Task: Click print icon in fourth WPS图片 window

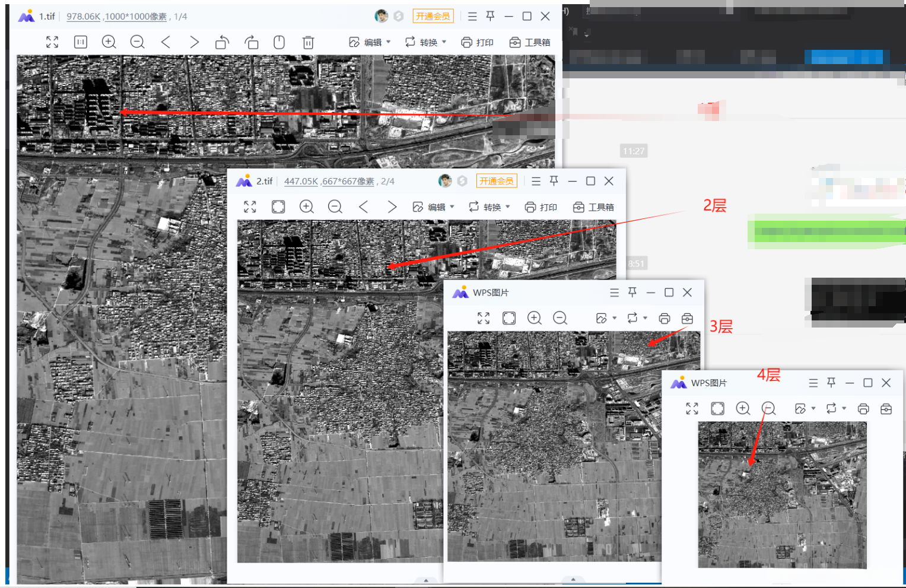Action: 863,409
